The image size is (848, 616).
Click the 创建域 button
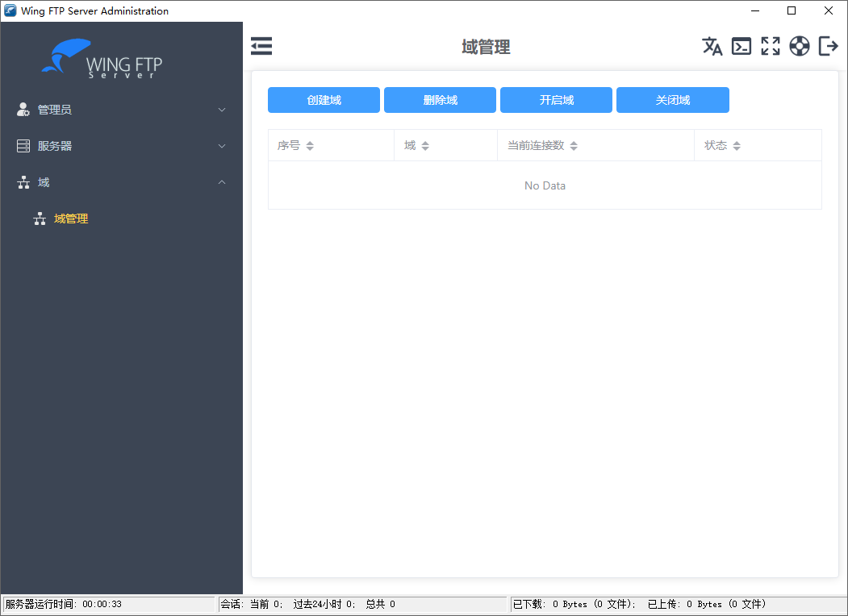tap(324, 100)
